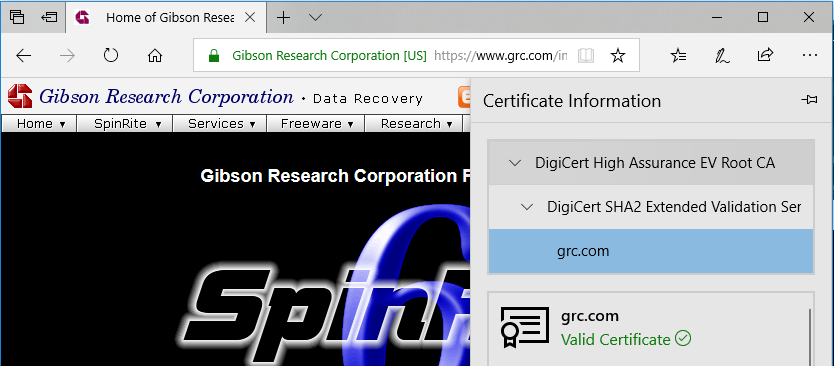The height and width of the screenshot is (366, 834).
Task: Click the green padlock security icon
Action: pyautogui.click(x=213, y=55)
